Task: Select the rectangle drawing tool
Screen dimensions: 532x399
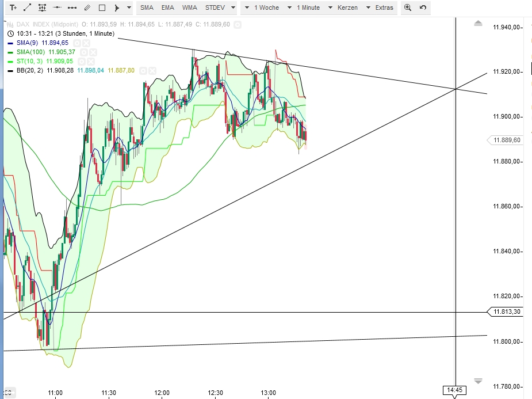Action: click(102, 8)
